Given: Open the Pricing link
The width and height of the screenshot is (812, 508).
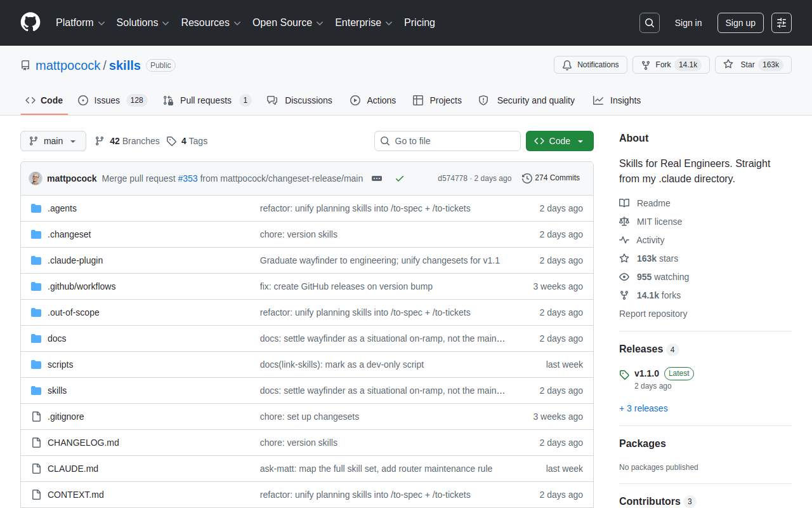Looking at the screenshot, I should click(419, 23).
